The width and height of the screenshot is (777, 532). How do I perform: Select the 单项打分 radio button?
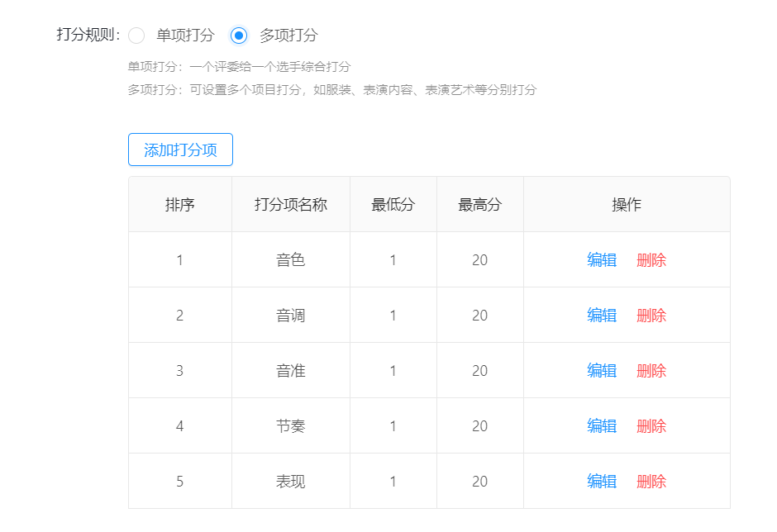click(136, 36)
